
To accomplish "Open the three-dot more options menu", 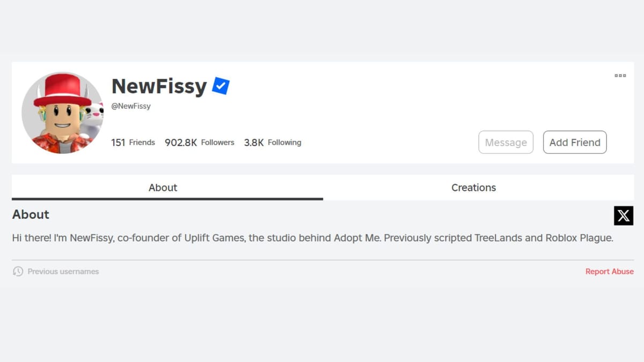I will (620, 76).
